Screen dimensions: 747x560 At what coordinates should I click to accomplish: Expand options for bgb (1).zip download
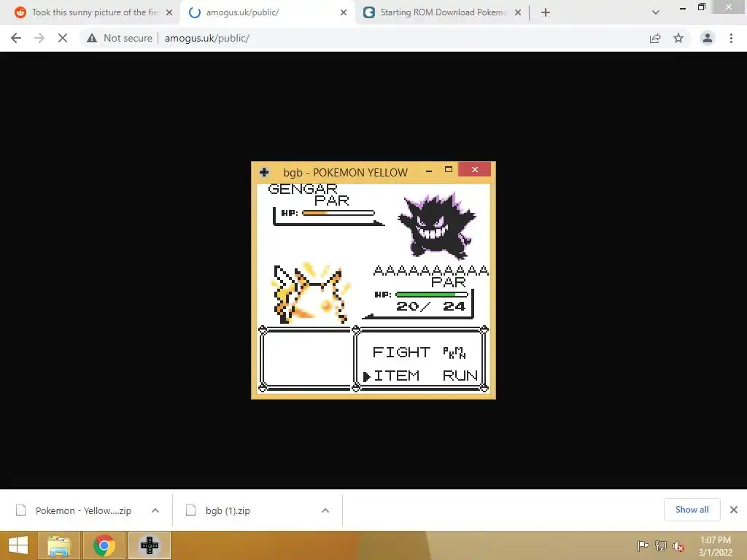point(325,510)
